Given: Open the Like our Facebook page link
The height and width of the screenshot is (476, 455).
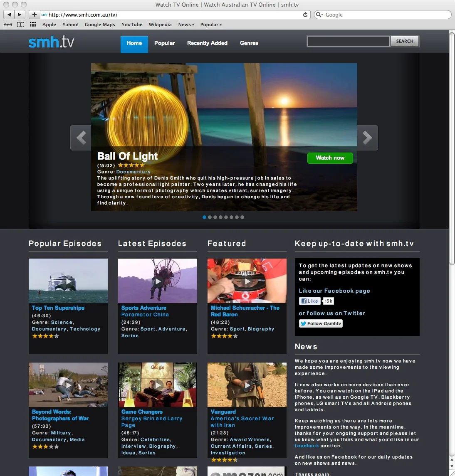Looking at the screenshot, I should (334, 291).
